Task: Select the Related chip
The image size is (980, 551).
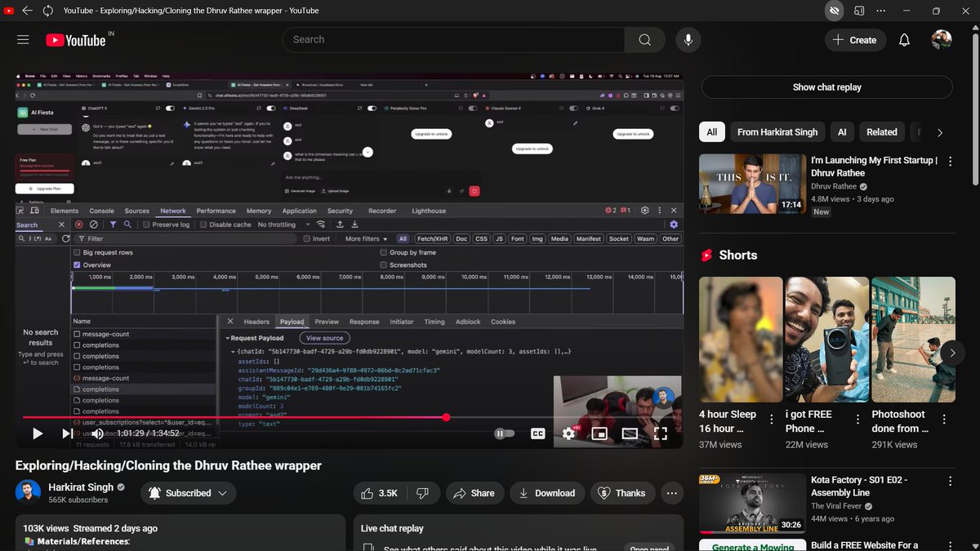Action: [882, 132]
